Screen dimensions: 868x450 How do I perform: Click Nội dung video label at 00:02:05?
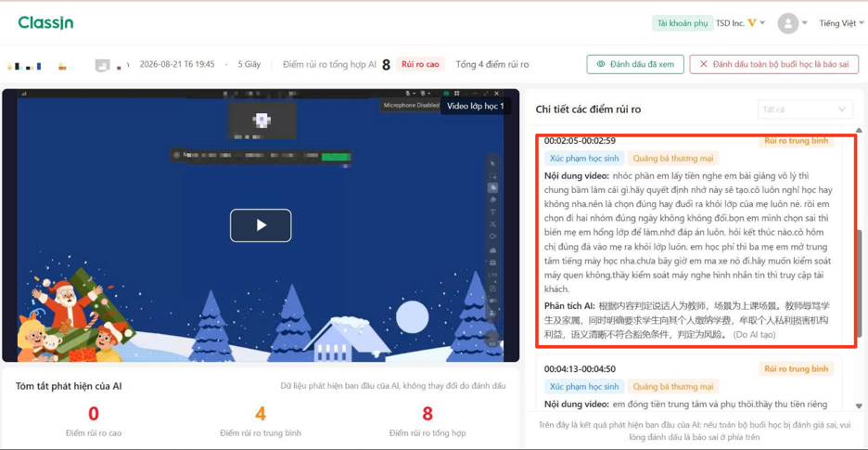pyautogui.click(x=577, y=176)
